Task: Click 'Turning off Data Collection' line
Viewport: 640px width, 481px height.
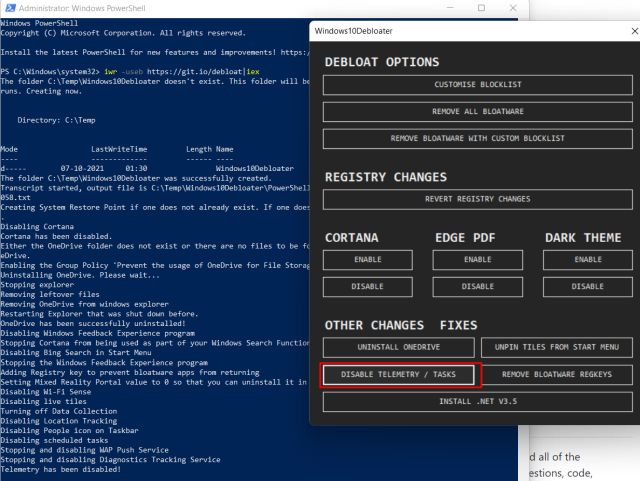Action: pos(59,411)
